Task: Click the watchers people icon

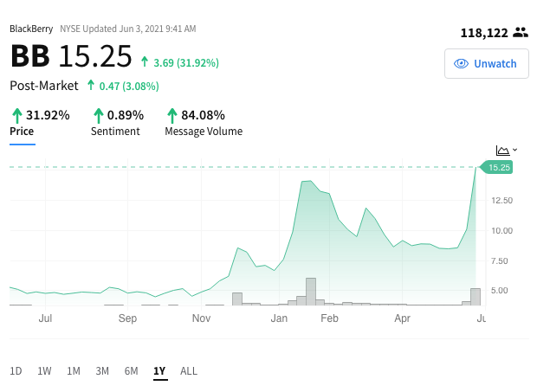Action: [521, 33]
